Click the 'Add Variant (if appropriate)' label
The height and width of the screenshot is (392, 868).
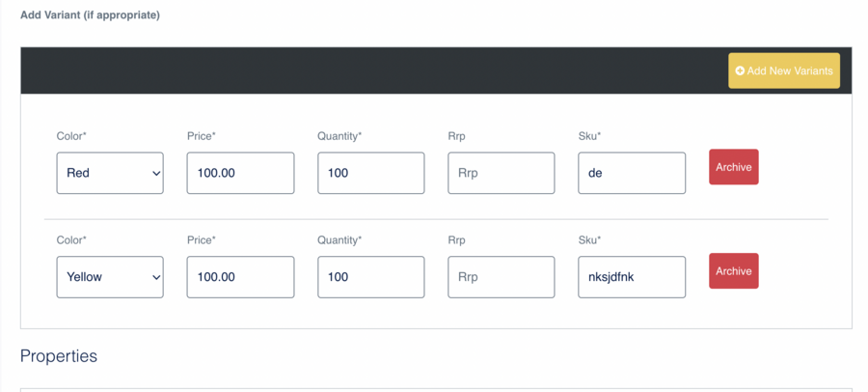point(91,15)
